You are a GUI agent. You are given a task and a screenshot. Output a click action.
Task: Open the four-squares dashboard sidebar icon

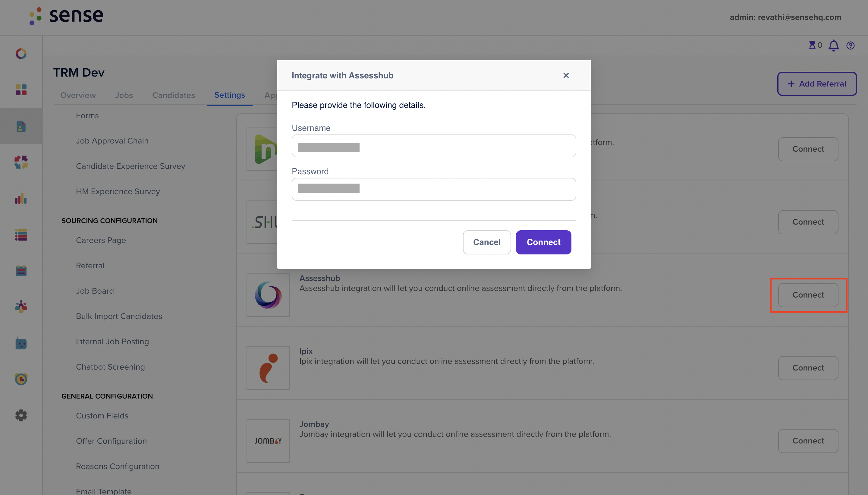click(x=21, y=90)
